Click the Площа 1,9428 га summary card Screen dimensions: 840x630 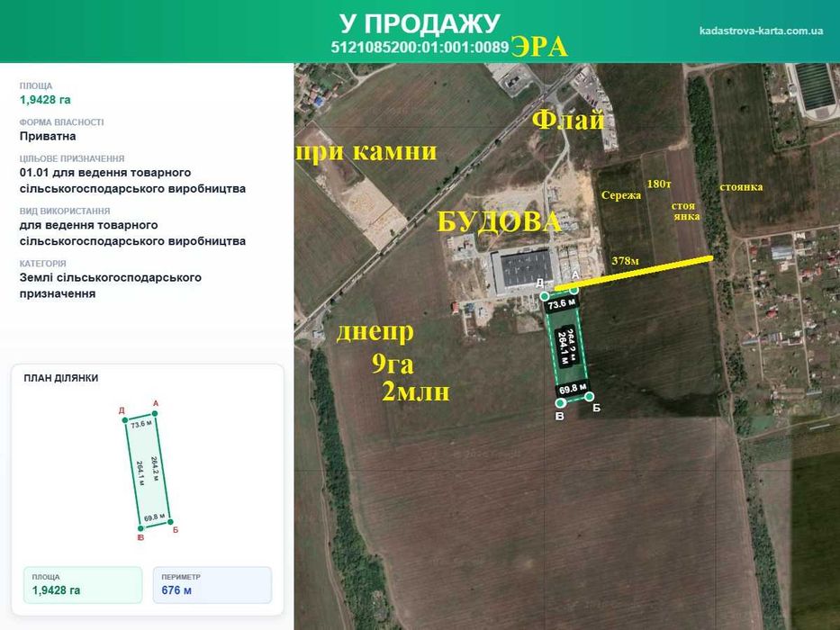point(83,585)
